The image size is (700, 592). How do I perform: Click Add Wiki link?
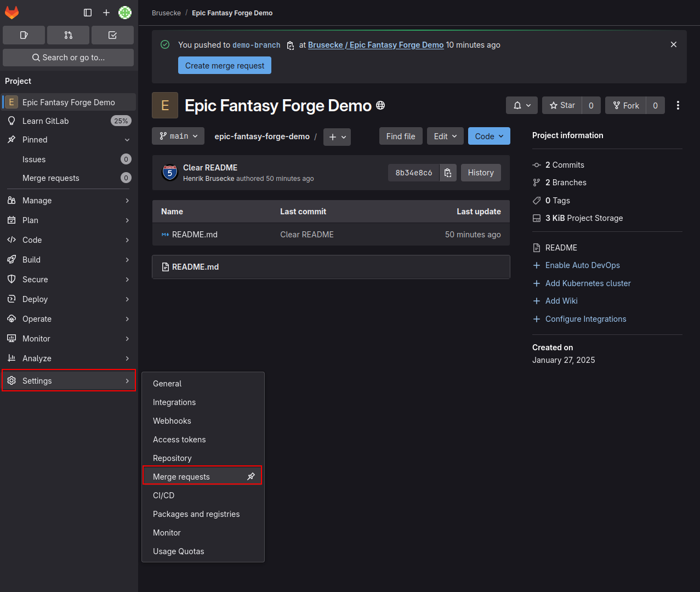[561, 301]
